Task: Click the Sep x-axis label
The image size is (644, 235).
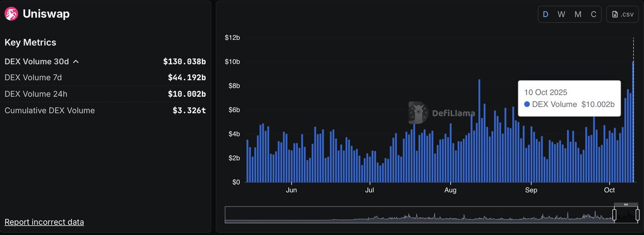Action: point(531,190)
